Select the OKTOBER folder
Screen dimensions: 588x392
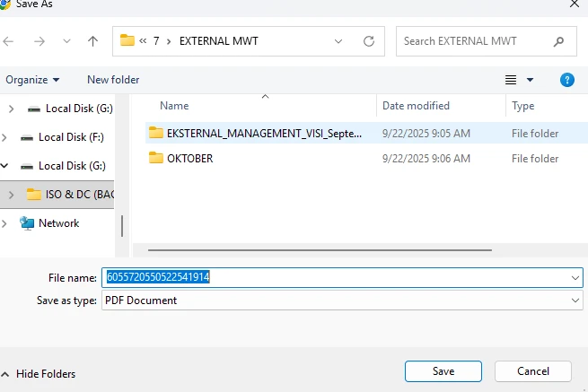click(190, 159)
